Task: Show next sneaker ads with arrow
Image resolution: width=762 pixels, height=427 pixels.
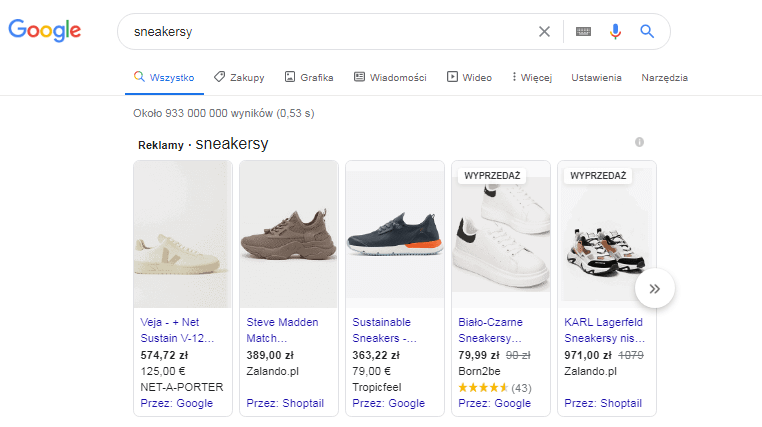Action: (x=655, y=289)
